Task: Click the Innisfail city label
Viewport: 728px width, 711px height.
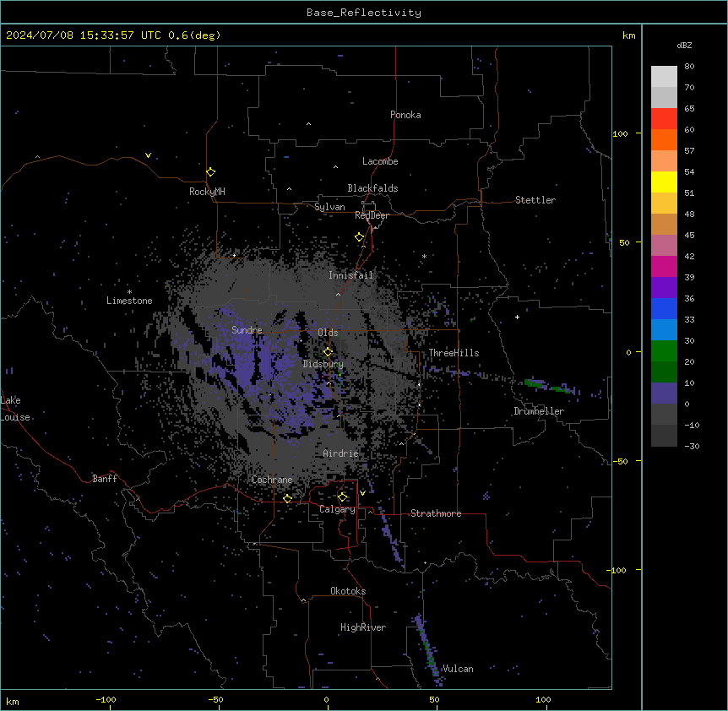Action: (350, 275)
